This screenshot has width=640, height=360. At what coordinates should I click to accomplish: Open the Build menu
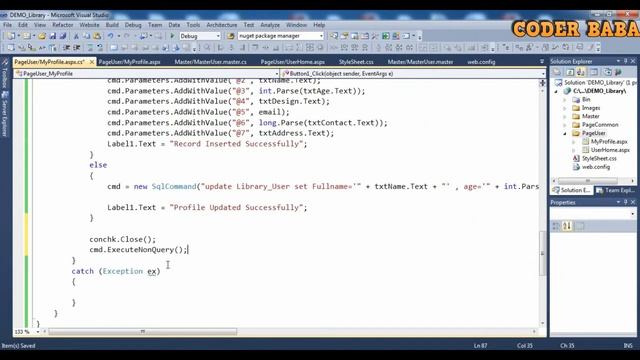click(x=112, y=25)
